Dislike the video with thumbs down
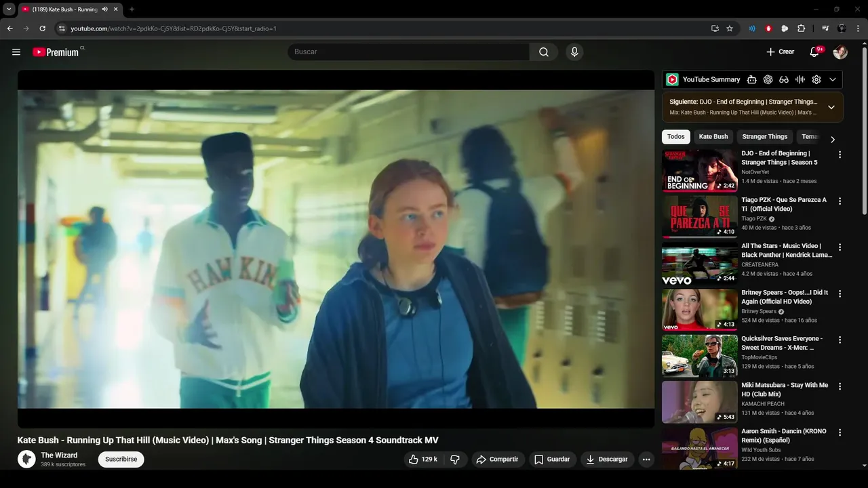The width and height of the screenshot is (868, 488). click(455, 460)
